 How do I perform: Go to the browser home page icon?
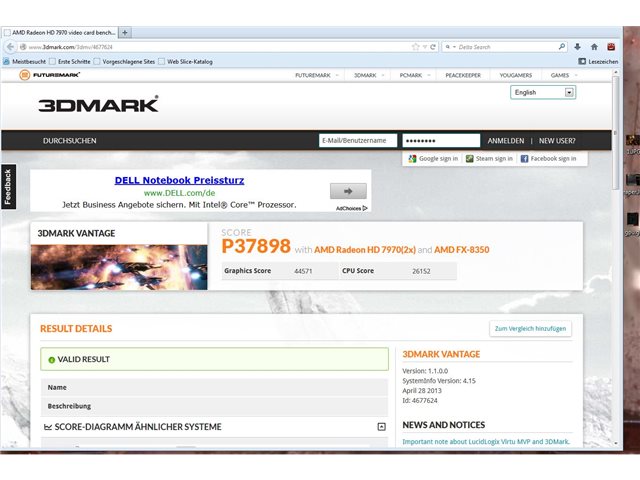tap(594, 47)
